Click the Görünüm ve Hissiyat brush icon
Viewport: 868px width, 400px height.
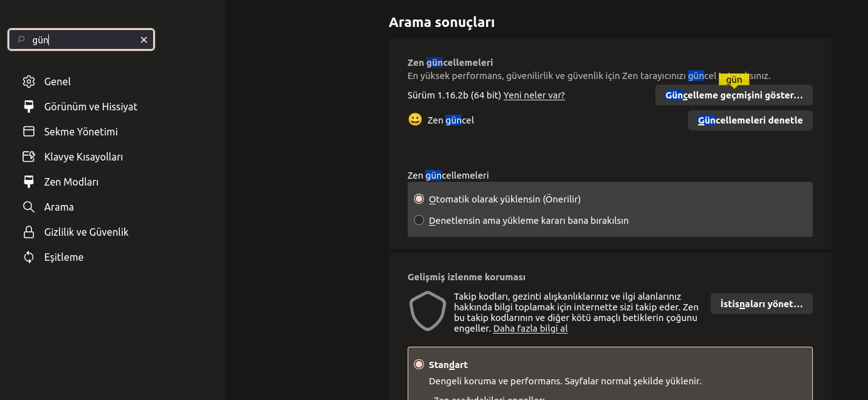[x=28, y=107]
